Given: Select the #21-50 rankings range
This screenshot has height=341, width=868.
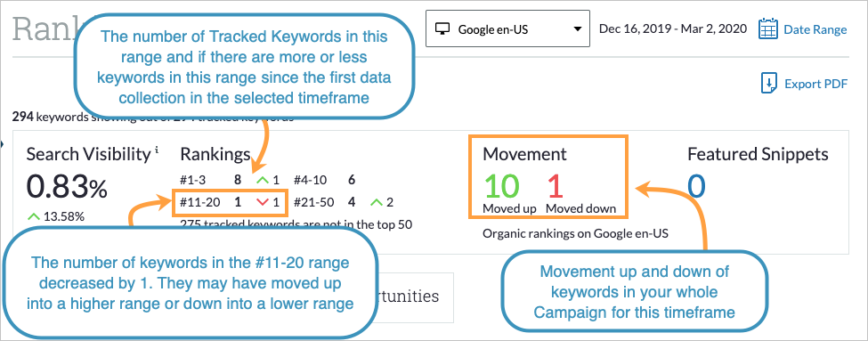Looking at the screenshot, I should click(313, 202).
